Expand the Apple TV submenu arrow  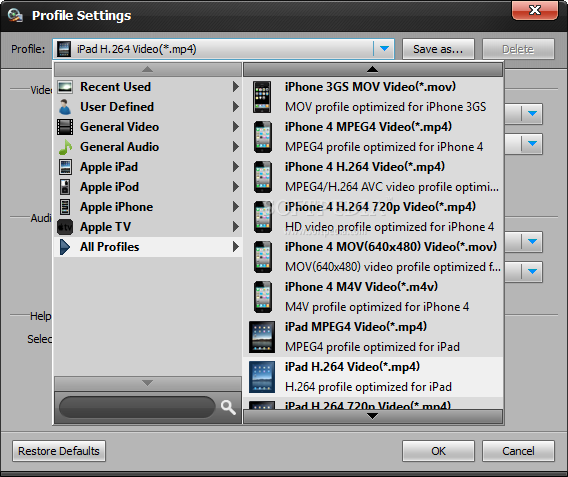(x=236, y=227)
